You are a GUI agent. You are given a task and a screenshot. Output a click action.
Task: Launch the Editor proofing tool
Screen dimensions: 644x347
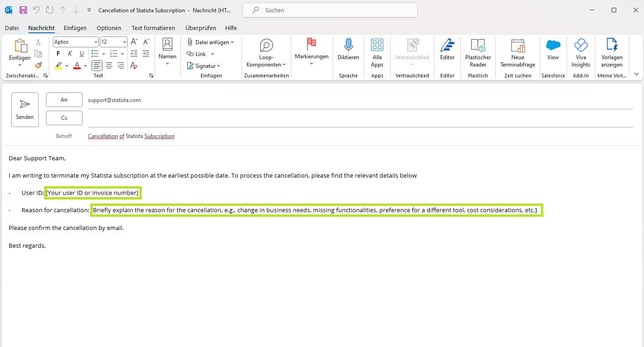click(x=448, y=50)
